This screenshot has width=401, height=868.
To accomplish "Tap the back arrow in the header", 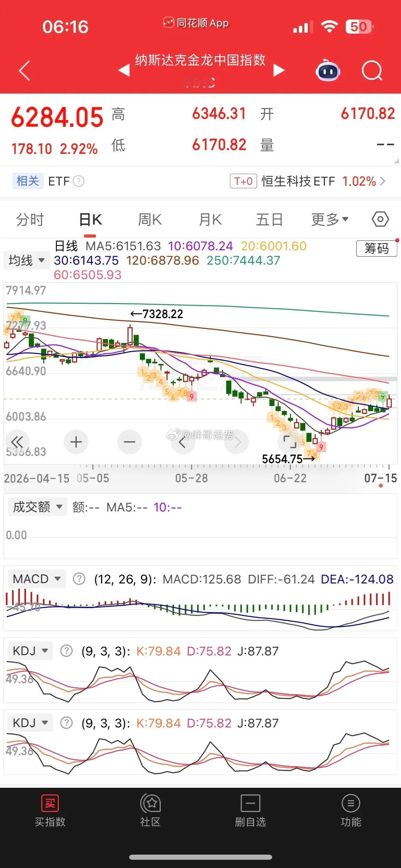I will (x=24, y=70).
